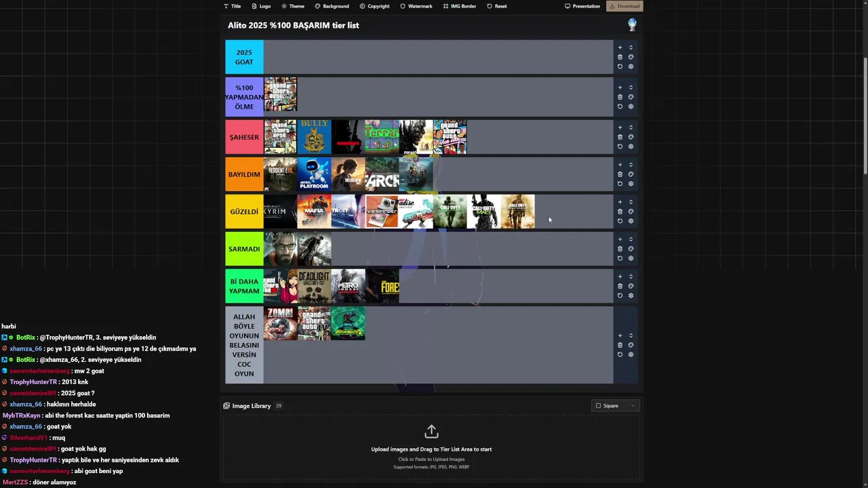Move the 2025 GOAT row with its arrows icon

coord(631,47)
